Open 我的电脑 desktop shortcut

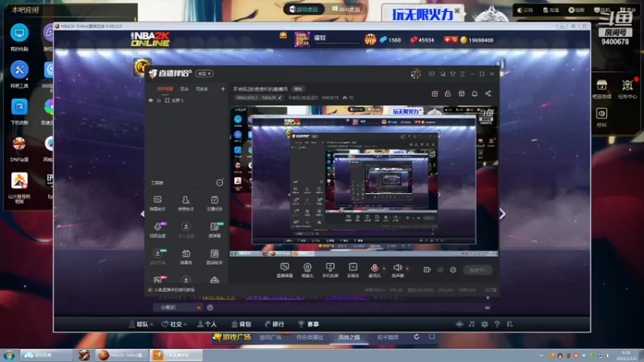pyautogui.click(x=19, y=38)
